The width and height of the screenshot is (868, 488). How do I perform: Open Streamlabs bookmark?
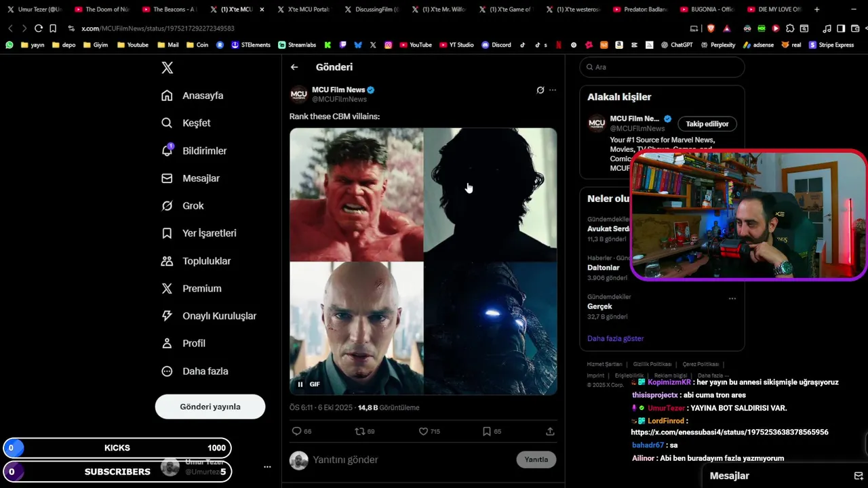[x=297, y=45]
